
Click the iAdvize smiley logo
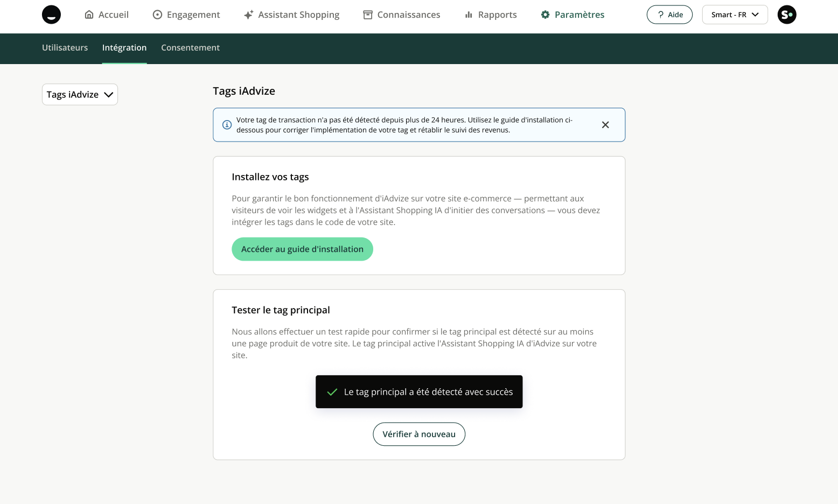51,15
